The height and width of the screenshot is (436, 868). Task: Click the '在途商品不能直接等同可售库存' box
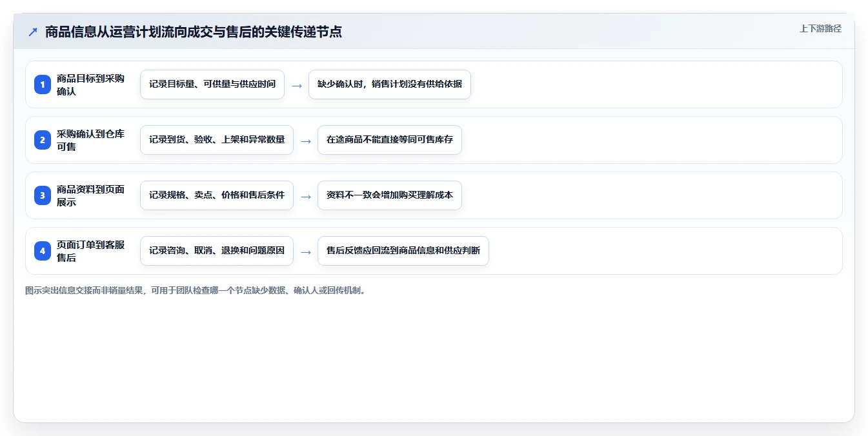390,140
